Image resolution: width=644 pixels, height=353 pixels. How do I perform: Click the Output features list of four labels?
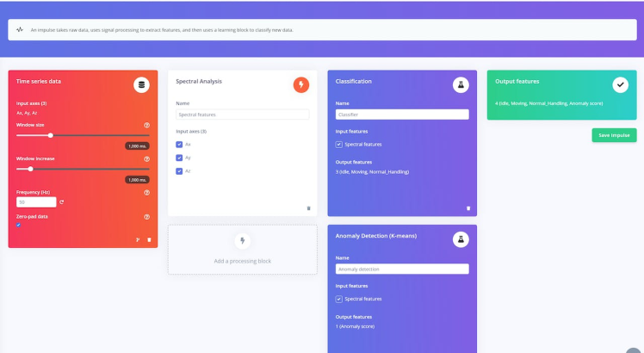pyautogui.click(x=548, y=103)
